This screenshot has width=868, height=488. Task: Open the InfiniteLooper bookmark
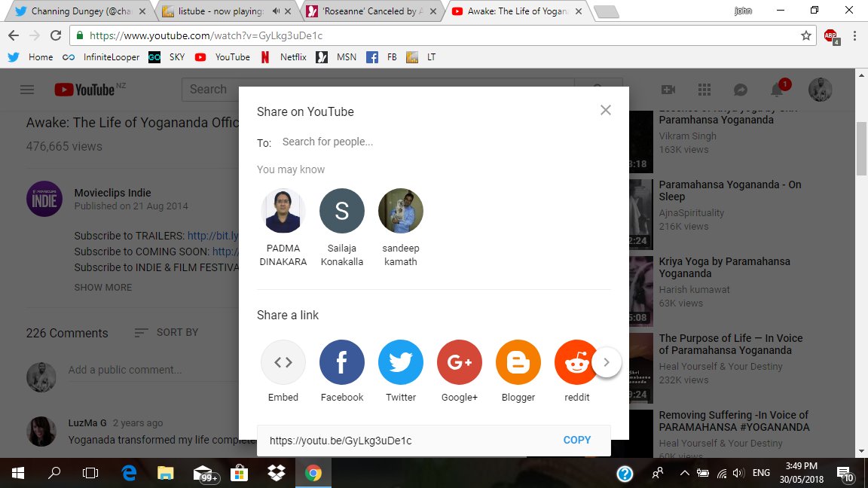coord(101,57)
